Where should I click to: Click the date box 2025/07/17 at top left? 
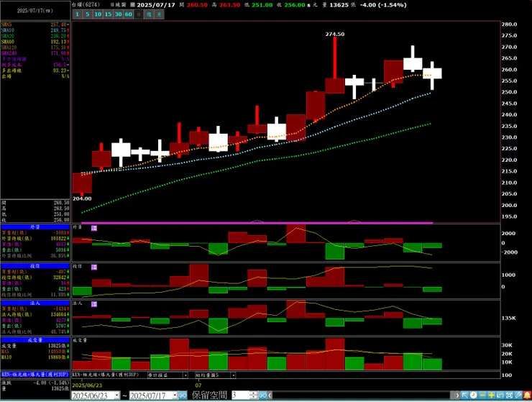[x=35, y=11]
